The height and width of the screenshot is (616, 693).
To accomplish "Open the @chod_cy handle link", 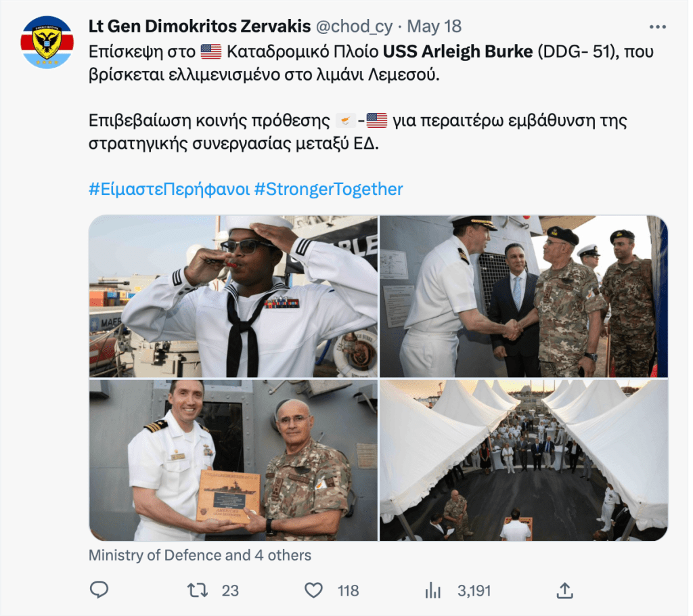I will click(x=354, y=26).
